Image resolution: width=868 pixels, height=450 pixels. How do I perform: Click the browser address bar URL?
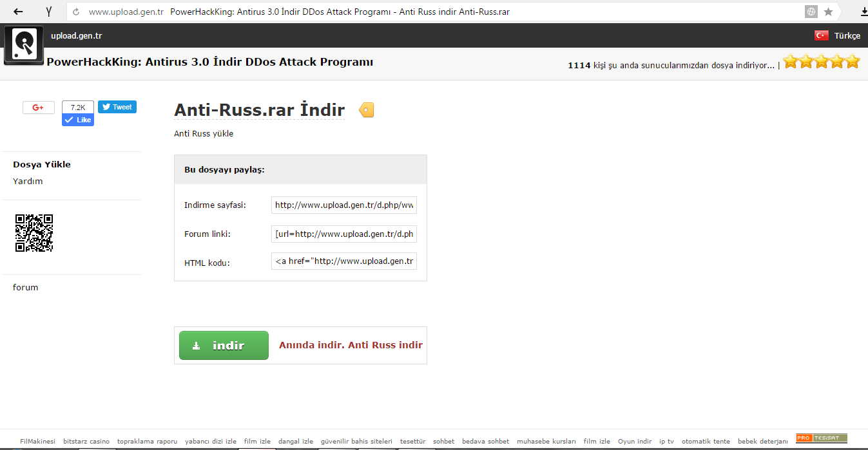click(x=126, y=12)
